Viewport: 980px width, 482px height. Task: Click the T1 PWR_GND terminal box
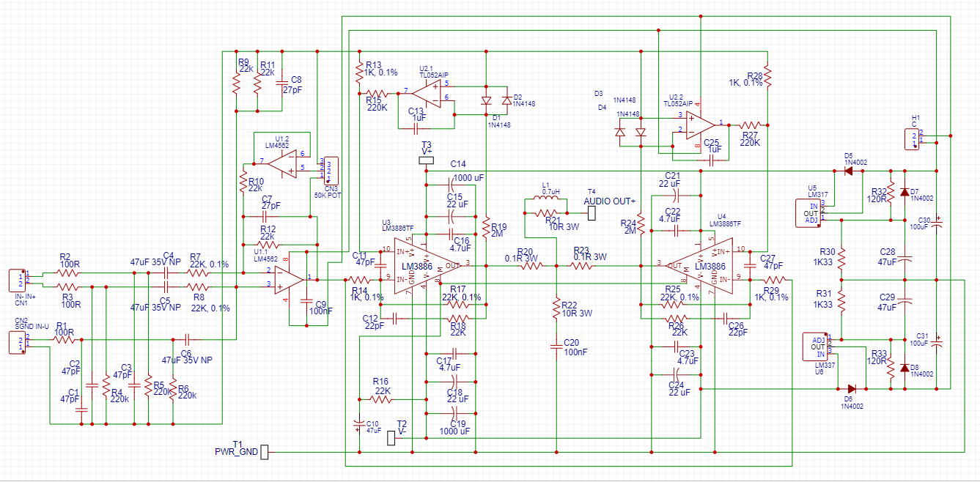[265, 452]
